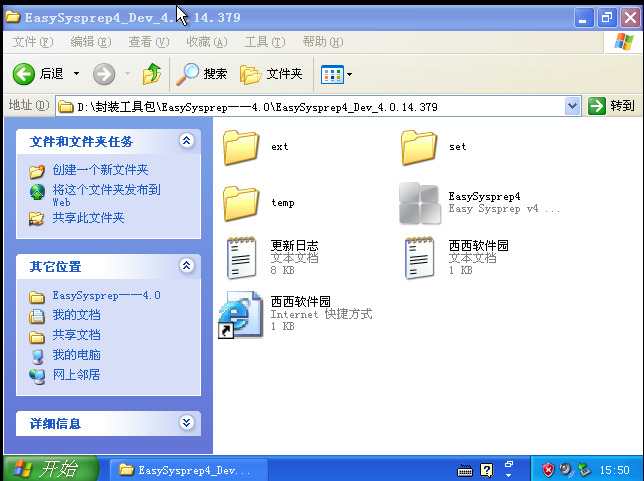Click the 转到 go button
The height and width of the screenshot is (481, 644).
coord(611,106)
